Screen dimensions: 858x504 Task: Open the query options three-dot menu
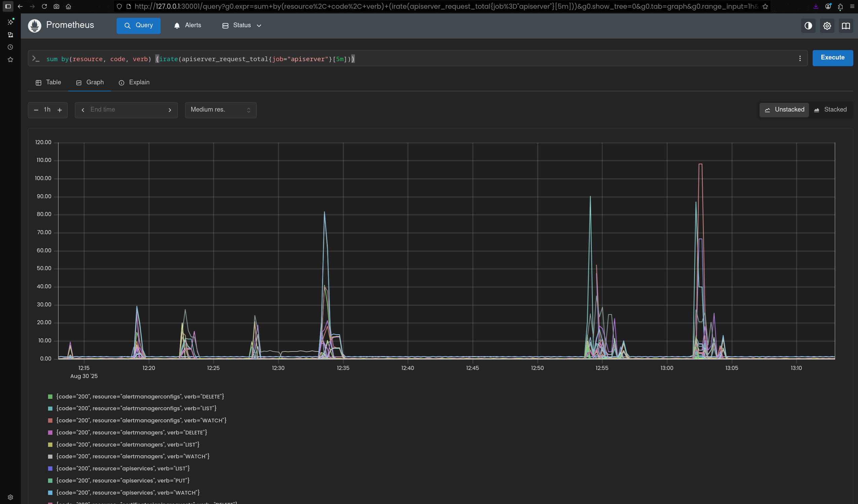[x=800, y=58]
